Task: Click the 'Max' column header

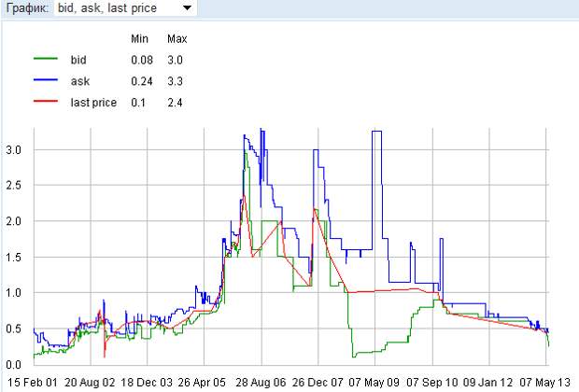Action: (x=177, y=39)
